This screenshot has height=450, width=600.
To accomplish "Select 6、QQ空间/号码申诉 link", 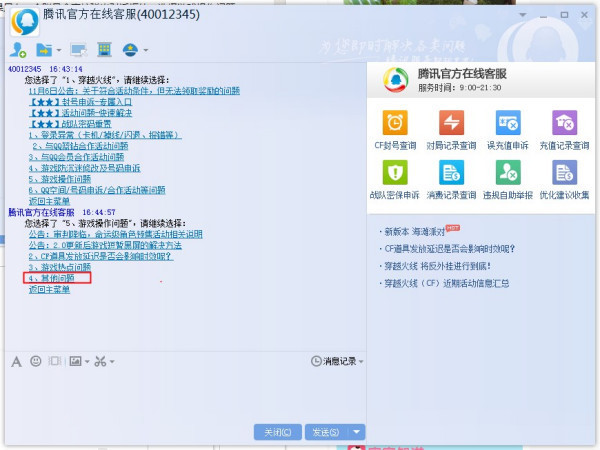I will (97, 190).
